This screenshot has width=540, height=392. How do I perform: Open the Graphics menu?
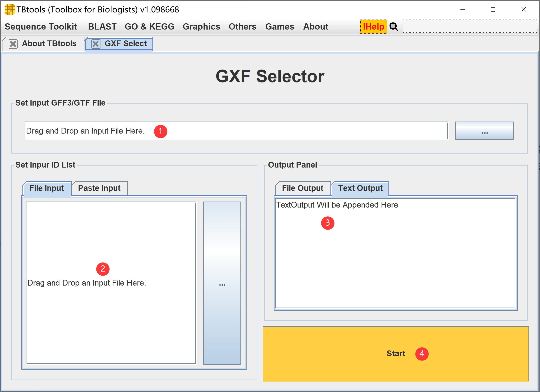[201, 27]
